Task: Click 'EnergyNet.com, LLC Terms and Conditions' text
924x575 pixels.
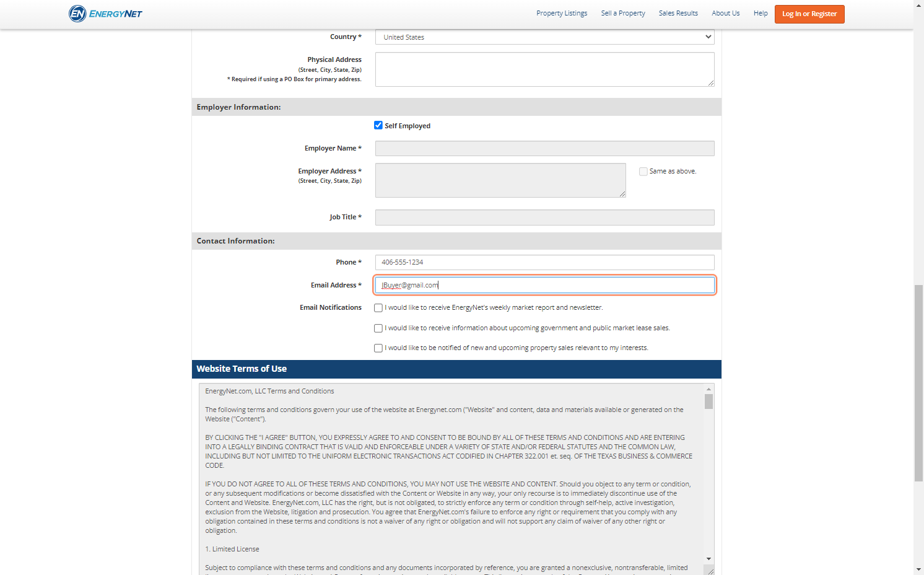Action: click(269, 391)
